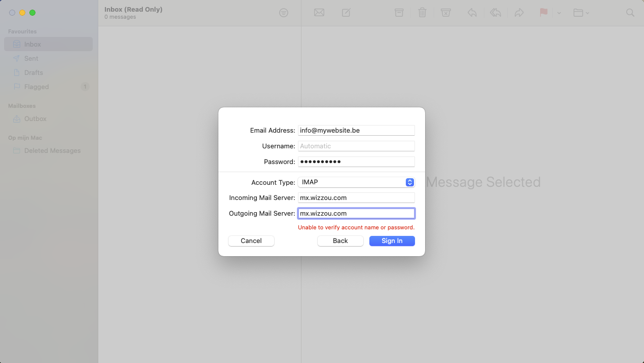Select the Delete message trash icon
Screen dimensions: 644x363
(422, 13)
